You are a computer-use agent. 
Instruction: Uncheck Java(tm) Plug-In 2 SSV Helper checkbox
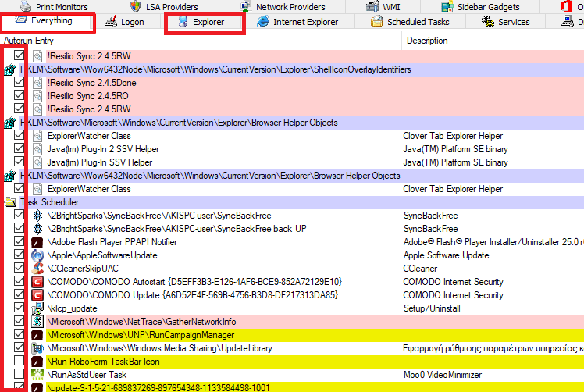click(19, 148)
